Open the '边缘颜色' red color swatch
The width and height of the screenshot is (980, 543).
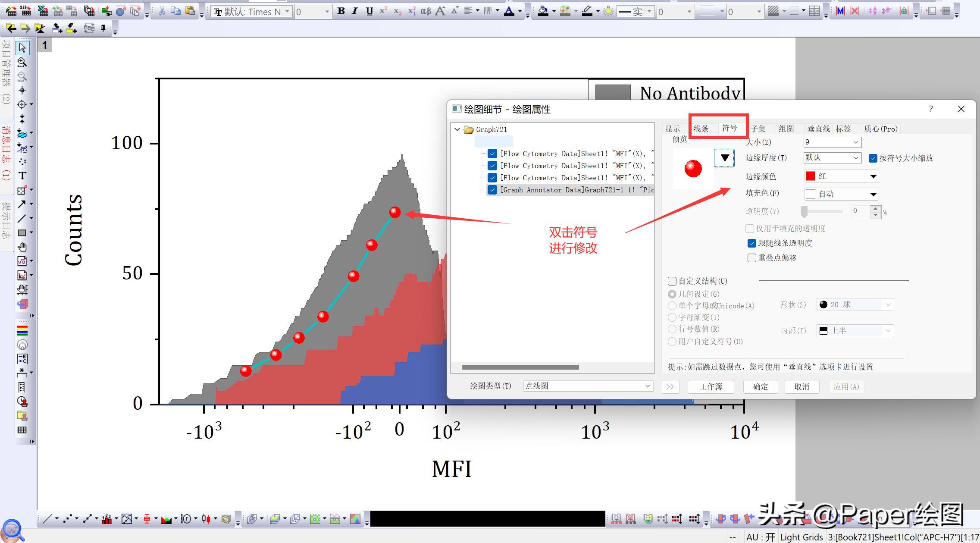[841, 176]
